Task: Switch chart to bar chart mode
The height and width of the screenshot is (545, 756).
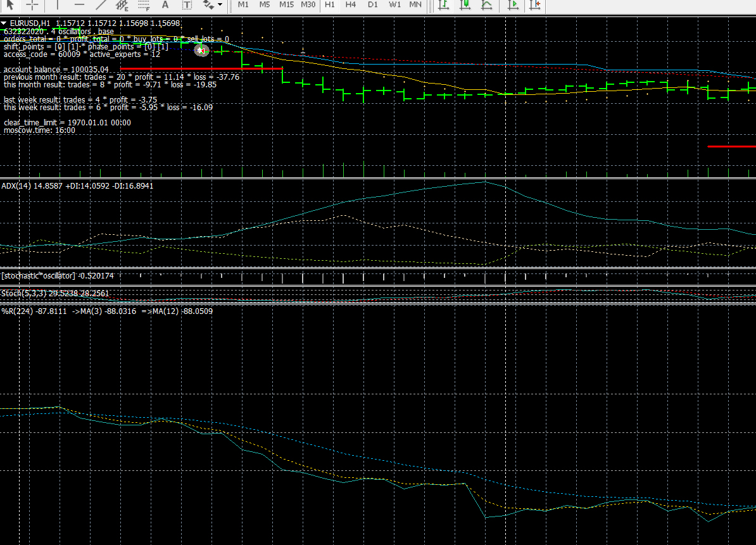Action: point(444,4)
